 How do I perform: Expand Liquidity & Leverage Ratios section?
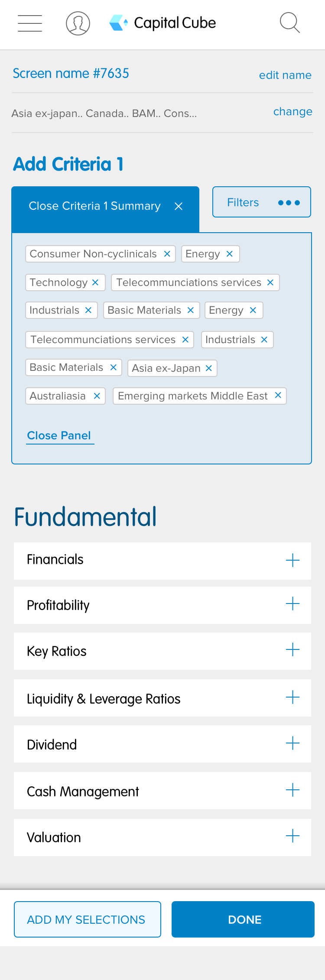tap(293, 697)
